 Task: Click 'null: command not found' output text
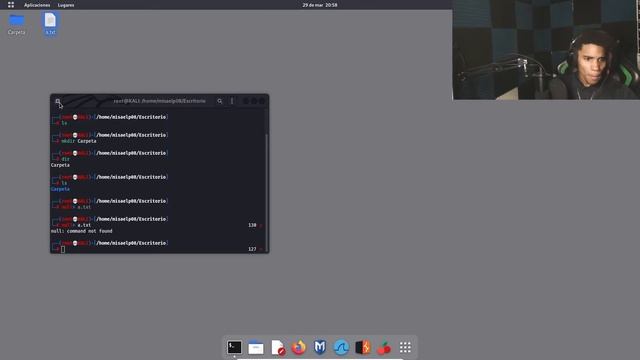[81, 231]
